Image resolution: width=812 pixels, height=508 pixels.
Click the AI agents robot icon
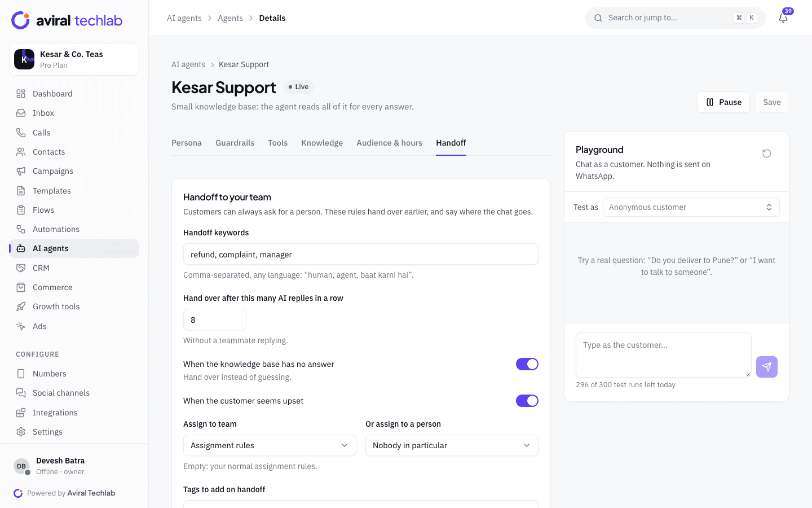21,248
